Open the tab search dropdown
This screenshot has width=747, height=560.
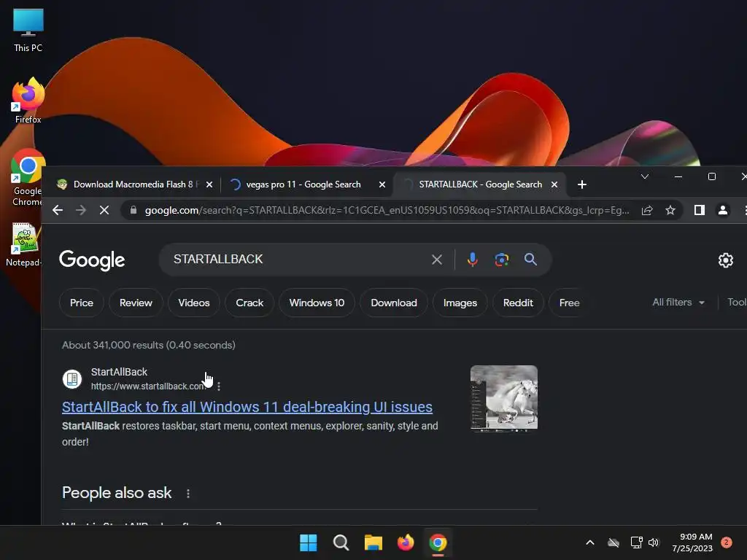[645, 176]
